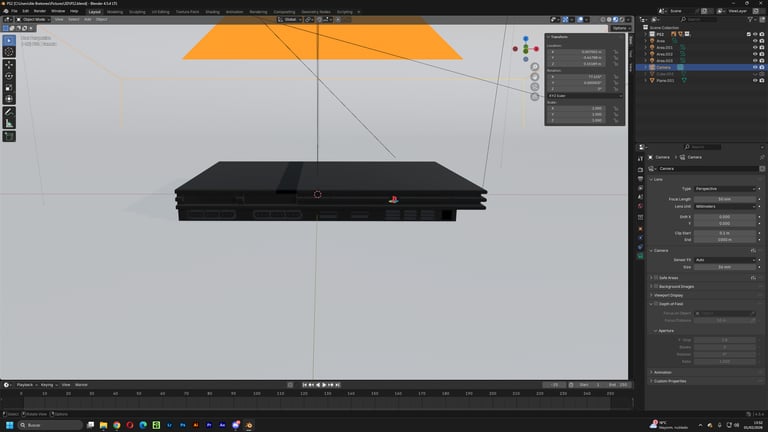Jump to timeline start frame
768x432 pixels.
(305, 385)
